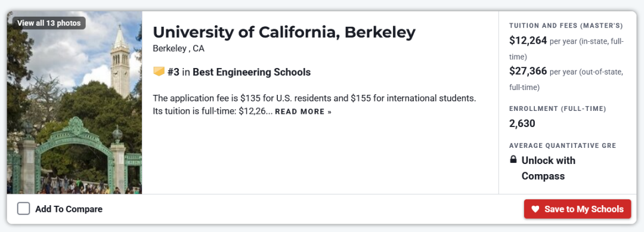Click the lock icon beside Unlock with Compass
The image size is (644, 232).
513,159
